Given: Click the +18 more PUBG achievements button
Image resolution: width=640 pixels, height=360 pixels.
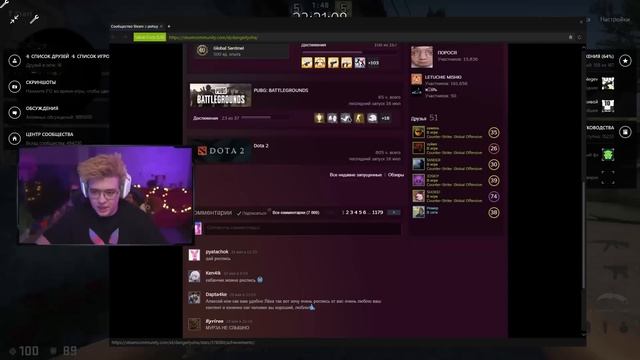Looking at the screenshot, I should pos(385,118).
